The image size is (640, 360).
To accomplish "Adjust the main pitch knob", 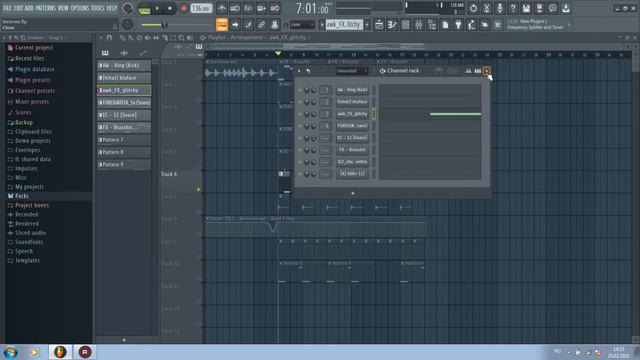I will [127, 24].
